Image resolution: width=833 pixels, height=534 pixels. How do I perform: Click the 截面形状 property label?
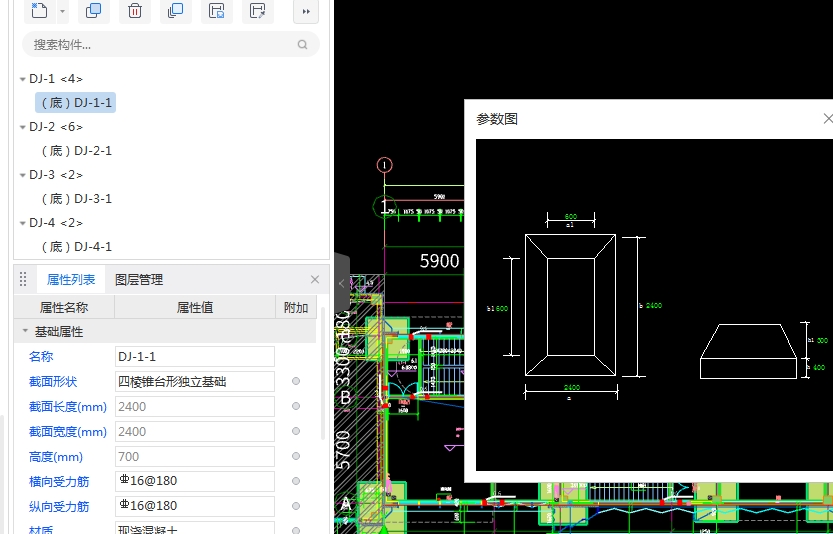click(53, 382)
